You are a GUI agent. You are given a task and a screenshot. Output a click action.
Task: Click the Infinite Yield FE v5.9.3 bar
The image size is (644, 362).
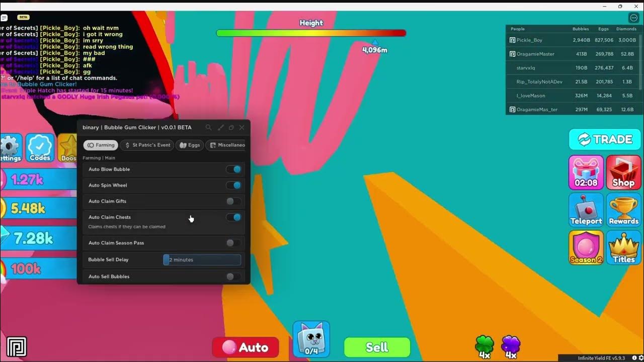[601, 358]
